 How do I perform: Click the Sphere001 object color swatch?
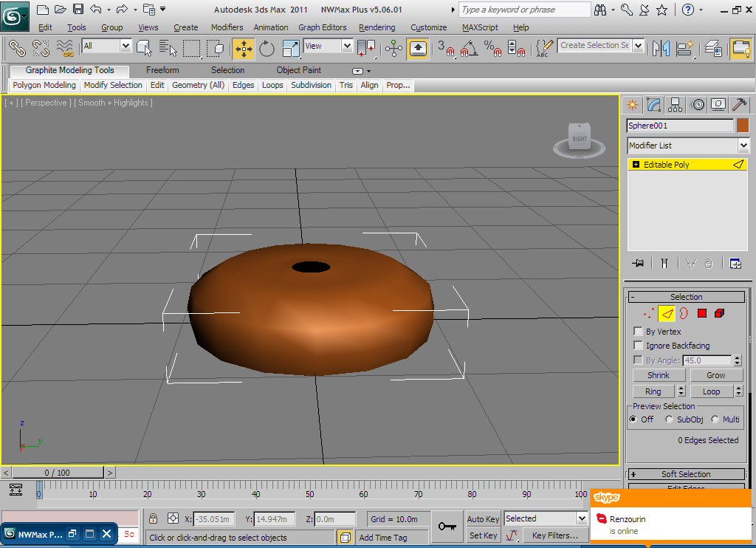click(x=743, y=126)
